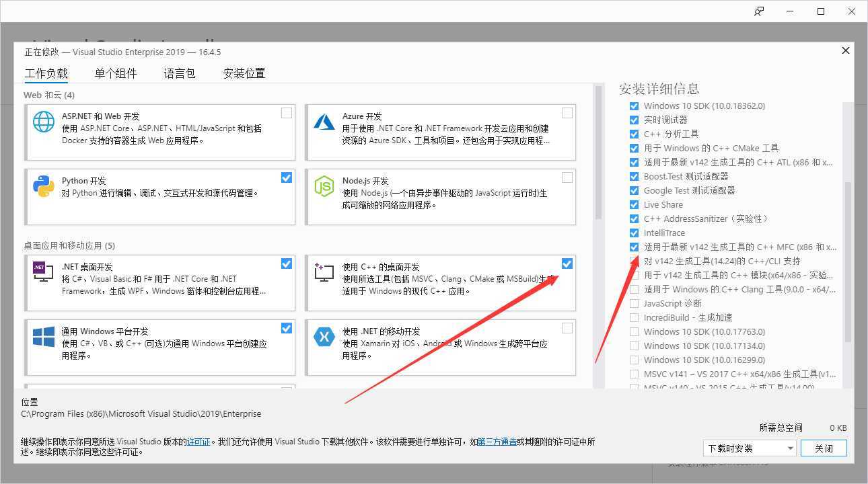Uncheck the Live Share component
Screen dimensions: 868x484
click(634, 204)
